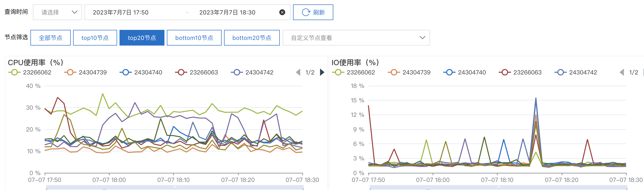This screenshot has height=190, width=644.
Task: Open the 请选择 time preset dropdown
Action: [x=57, y=12]
